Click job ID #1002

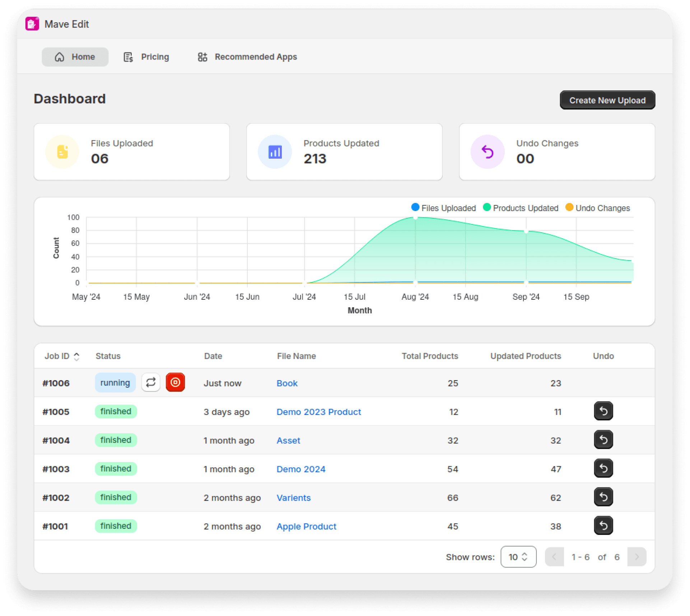pos(56,498)
